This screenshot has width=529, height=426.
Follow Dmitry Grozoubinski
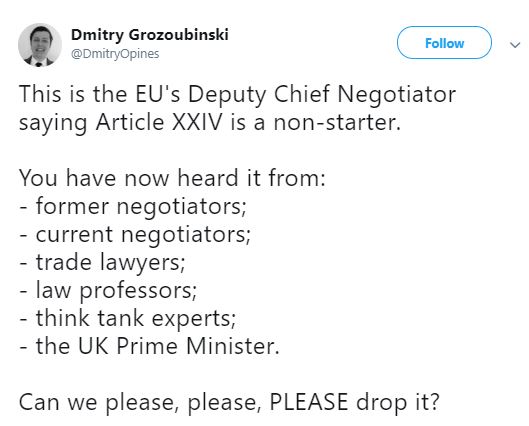click(444, 43)
